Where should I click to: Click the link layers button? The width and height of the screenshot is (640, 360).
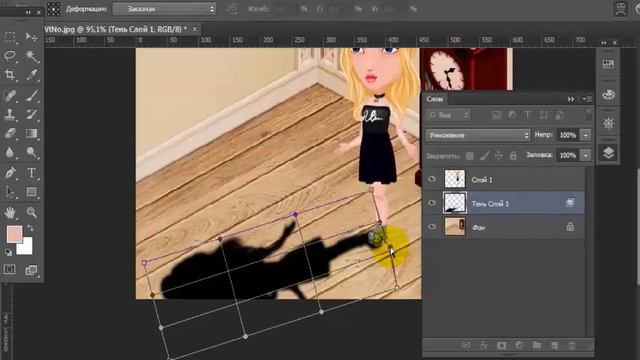(466, 345)
